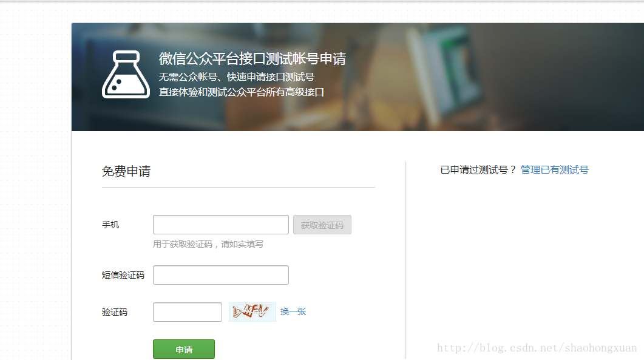This screenshot has height=360, width=644.
Task: Focus the 手机 phone number input field
Action: 220,225
